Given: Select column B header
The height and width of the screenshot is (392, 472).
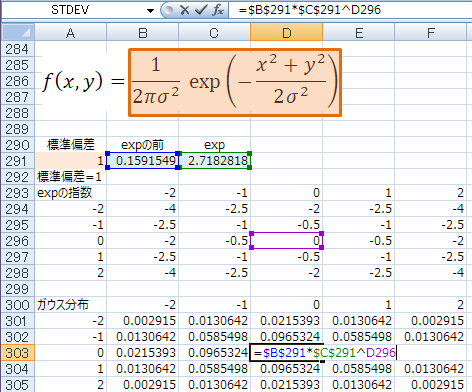Looking at the screenshot, I should click(142, 33).
